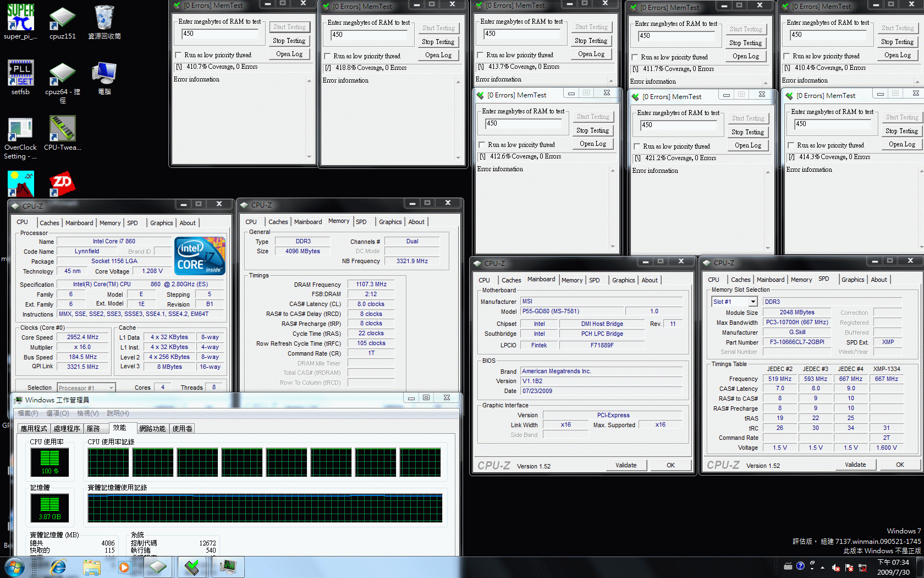Open Action Center flag tray icon

[x=849, y=568]
